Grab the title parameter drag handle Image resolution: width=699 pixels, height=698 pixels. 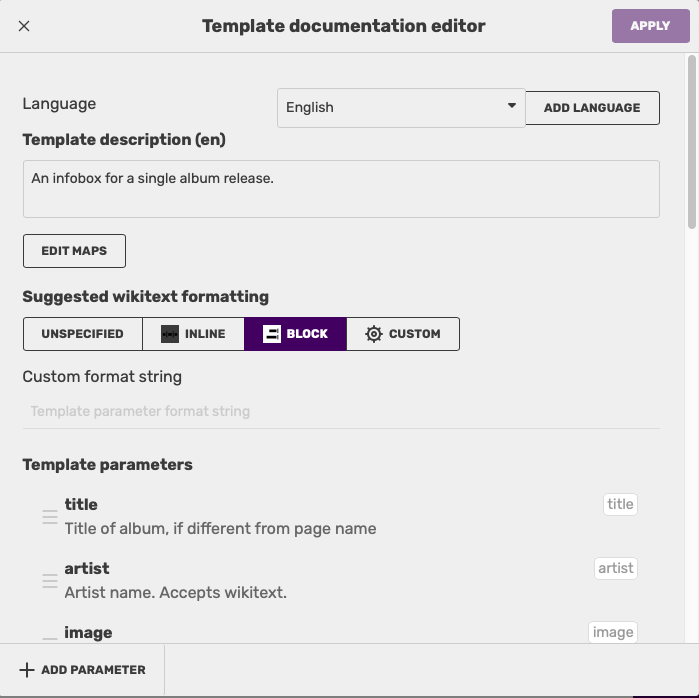click(49, 516)
